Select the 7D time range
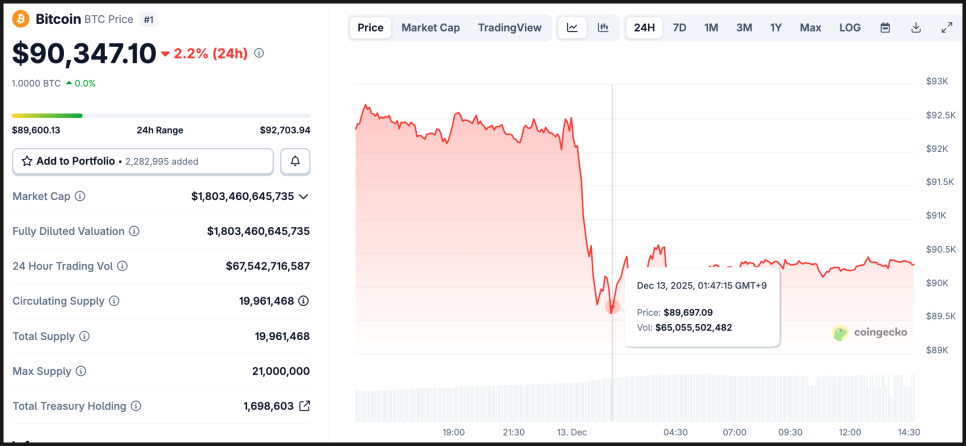 pyautogui.click(x=680, y=28)
